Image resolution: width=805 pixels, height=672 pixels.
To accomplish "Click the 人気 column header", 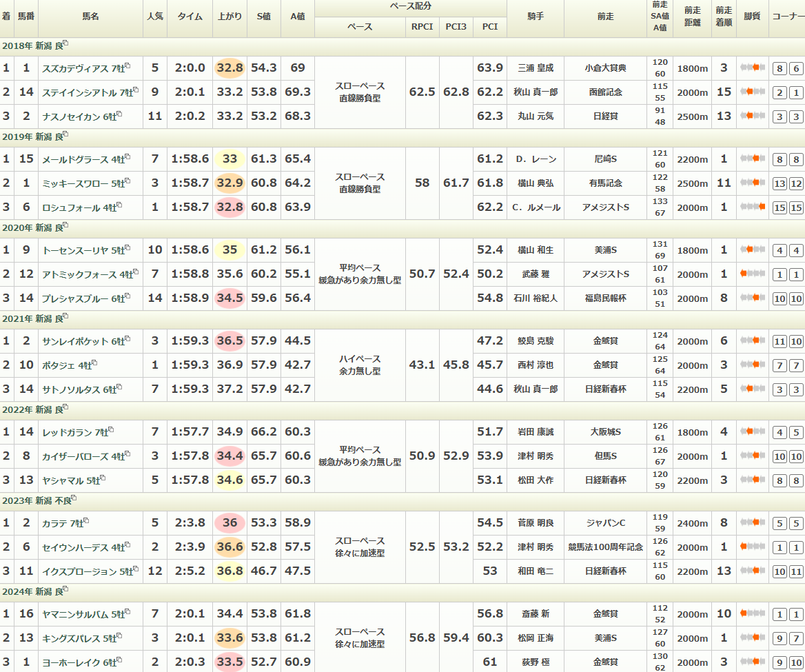I will tap(155, 16).
